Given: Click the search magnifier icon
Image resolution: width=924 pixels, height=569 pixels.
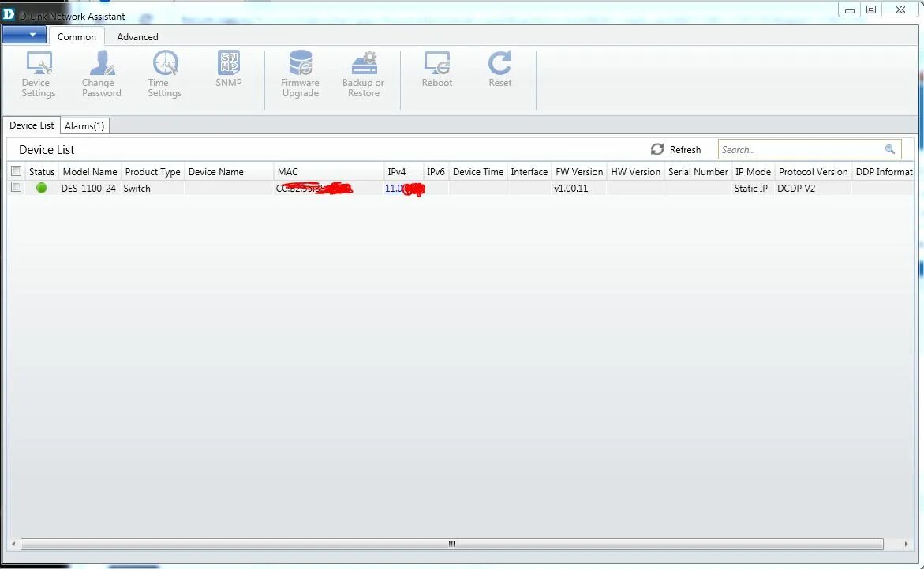Looking at the screenshot, I should click(x=890, y=149).
